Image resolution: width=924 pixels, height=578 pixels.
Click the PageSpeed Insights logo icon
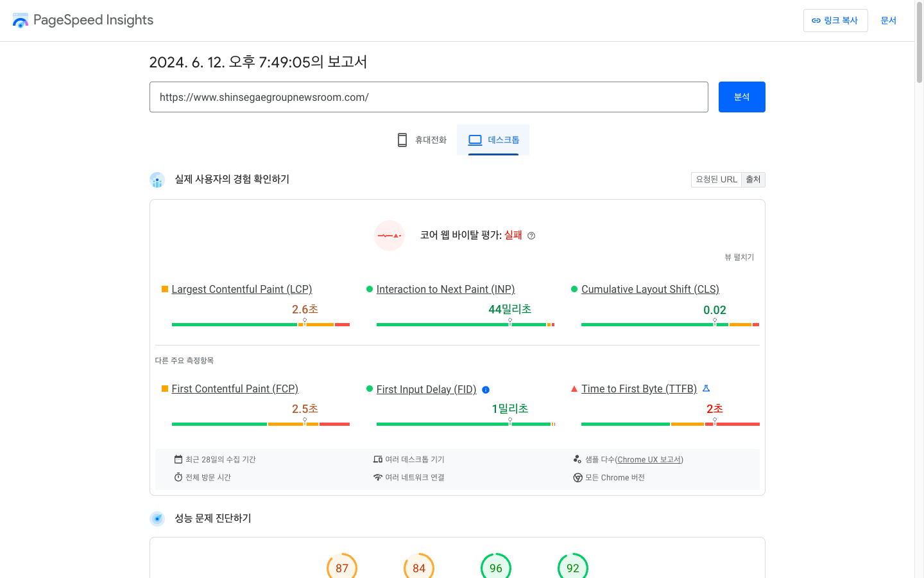pos(21,21)
